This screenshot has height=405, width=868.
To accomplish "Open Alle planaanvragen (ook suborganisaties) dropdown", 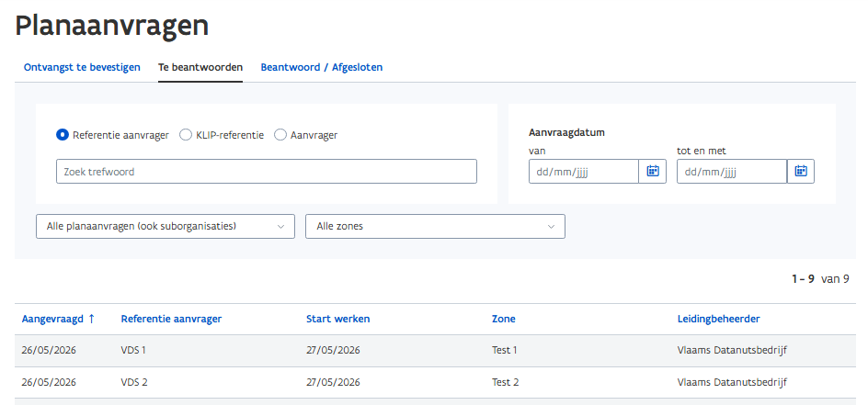I will click(166, 227).
